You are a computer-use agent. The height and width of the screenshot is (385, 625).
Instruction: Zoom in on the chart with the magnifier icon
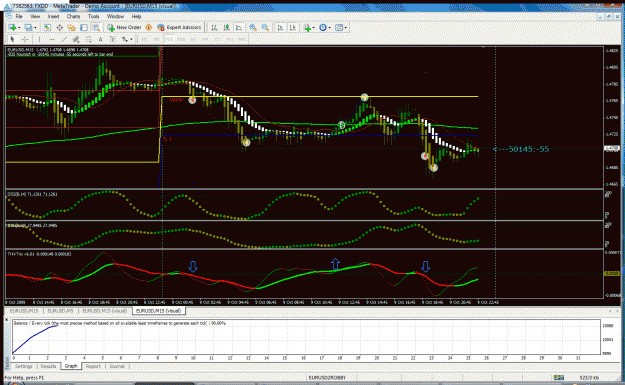point(253,27)
